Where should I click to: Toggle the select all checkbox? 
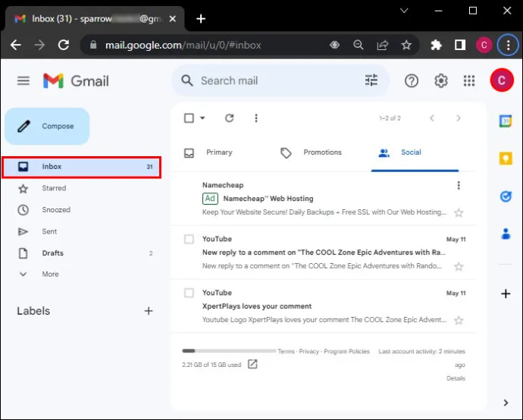[x=189, y=118]
